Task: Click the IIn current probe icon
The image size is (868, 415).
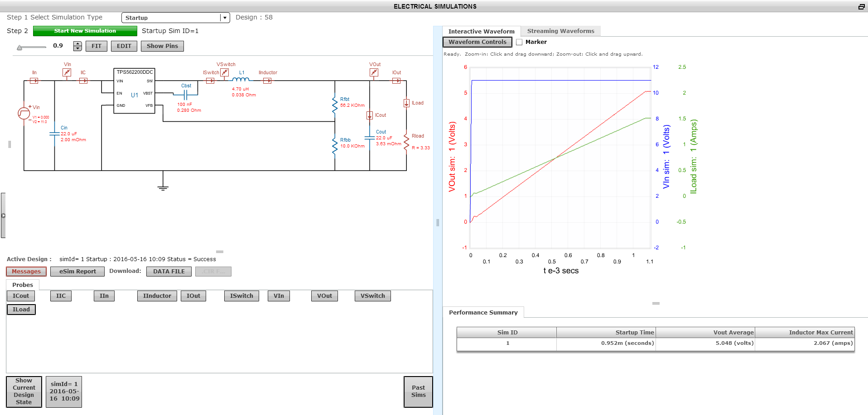Action: (x=34, y=81)
